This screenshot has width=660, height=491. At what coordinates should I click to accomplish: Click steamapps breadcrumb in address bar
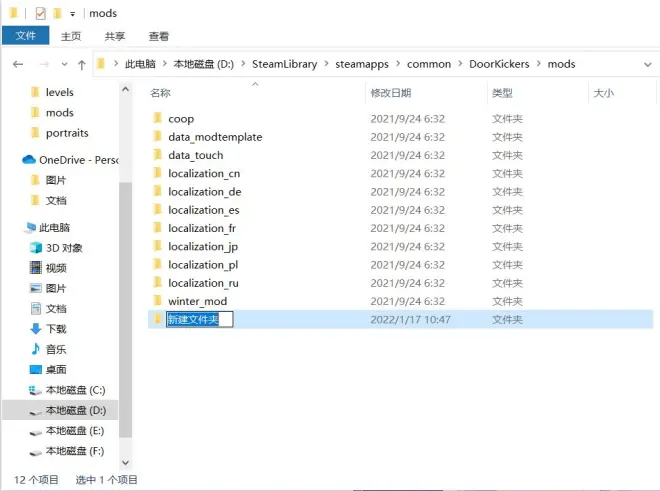[362, 64]
